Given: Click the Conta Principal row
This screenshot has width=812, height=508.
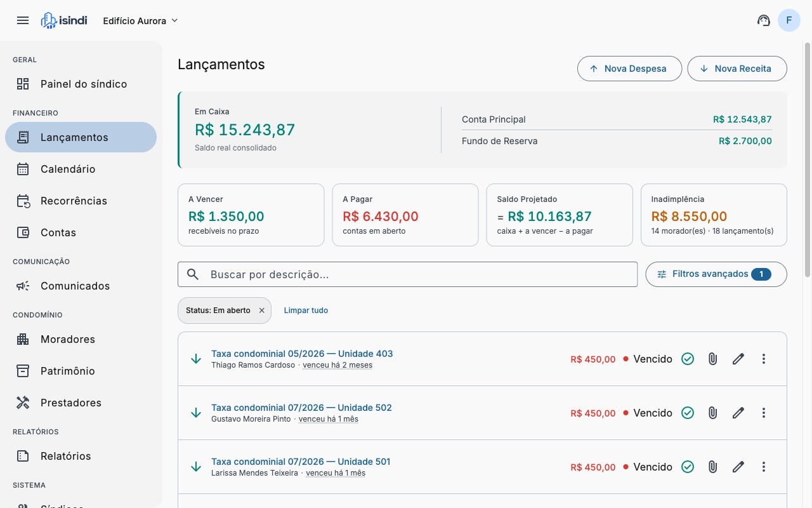Looking at the screenshot, I should click(x=617, y=119).
